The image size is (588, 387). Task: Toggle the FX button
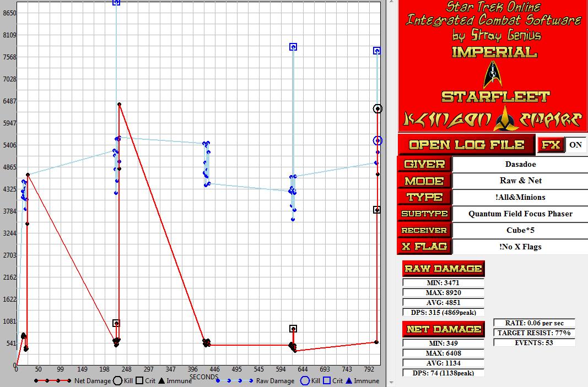pyautogui.click(x=551, y=145)
